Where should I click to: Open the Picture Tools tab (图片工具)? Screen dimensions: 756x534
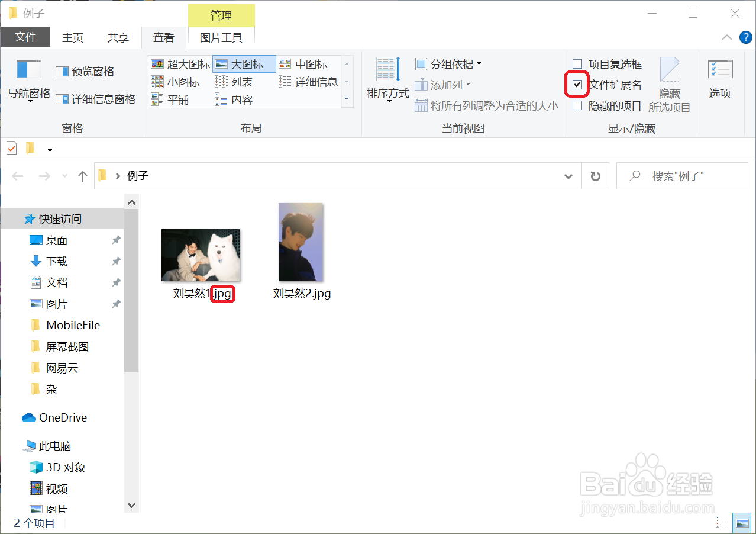pyautogui.click(x=221, y=37)
